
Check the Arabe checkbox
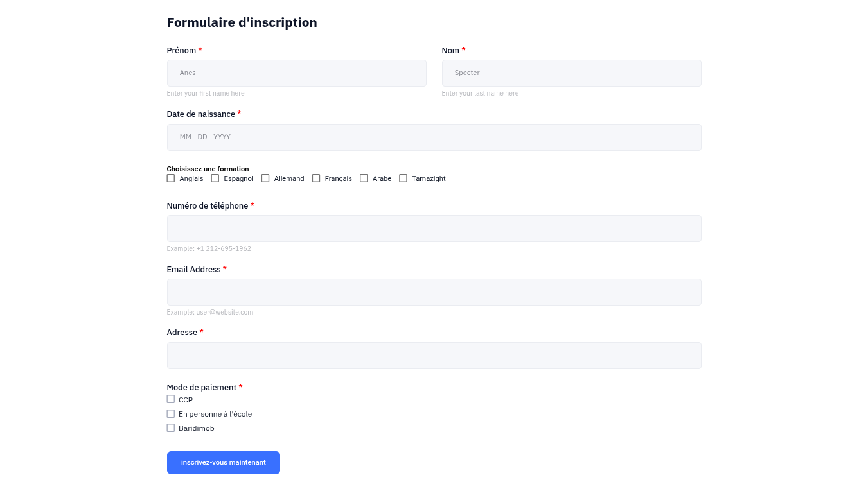tap(364, 178)
